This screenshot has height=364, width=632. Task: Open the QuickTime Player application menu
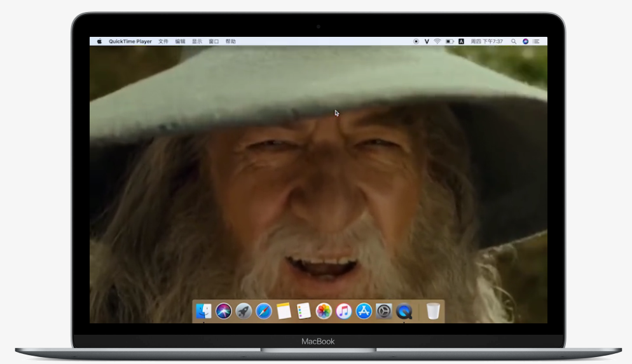130,41
